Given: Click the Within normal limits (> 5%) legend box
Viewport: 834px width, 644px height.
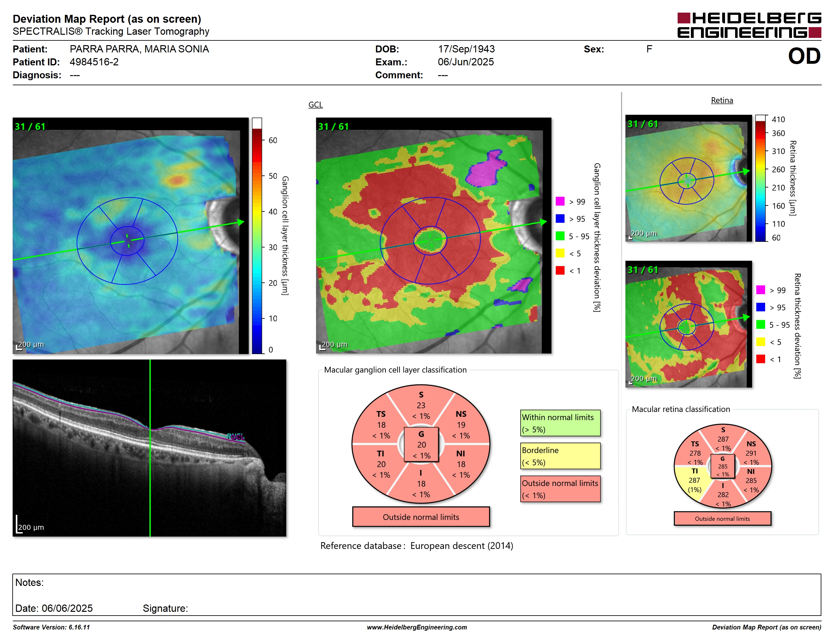Looking at the screenshot, I should (560, 423).
